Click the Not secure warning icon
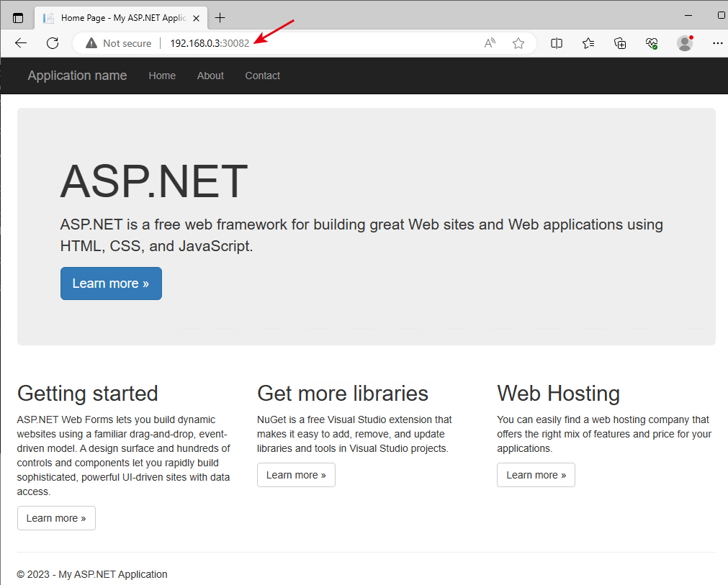This screenshot has height=585, width=728. [91, 43]
